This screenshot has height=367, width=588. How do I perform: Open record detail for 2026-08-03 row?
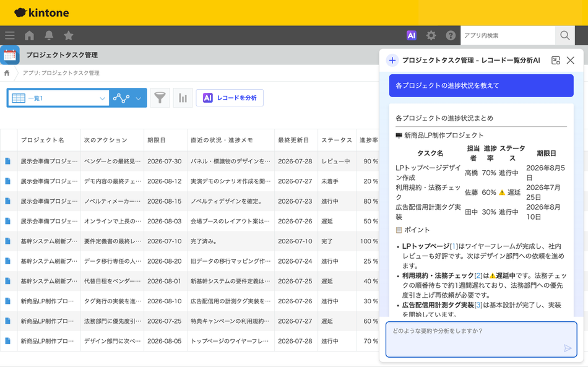[7, 221]
